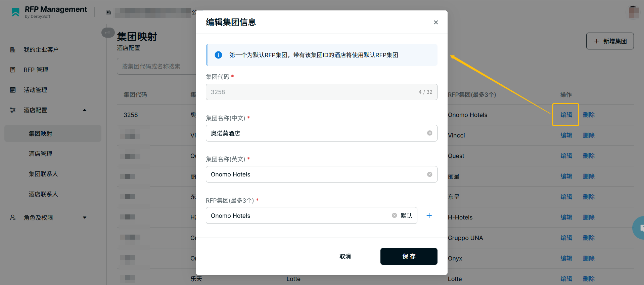This screenshot has height=285, width=644.
Task: Click the RFP 管理 document icon
Action: [x=13, y=70]
